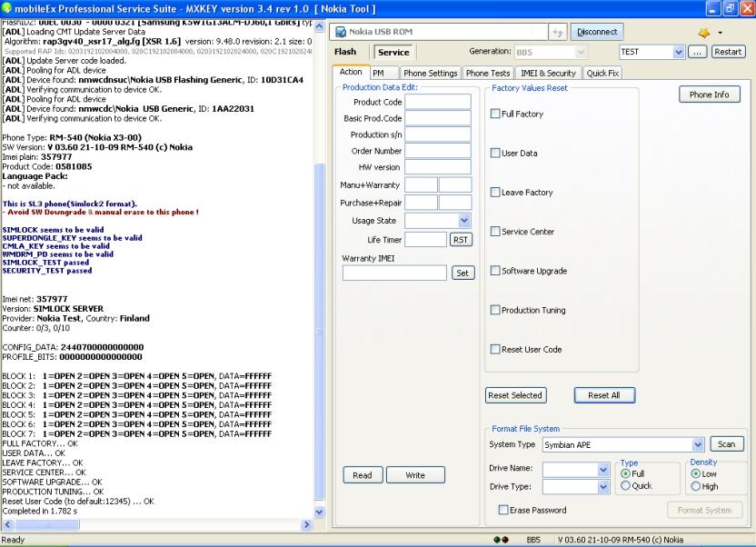Tick the Full Factory checkbox

pos(494,114)
